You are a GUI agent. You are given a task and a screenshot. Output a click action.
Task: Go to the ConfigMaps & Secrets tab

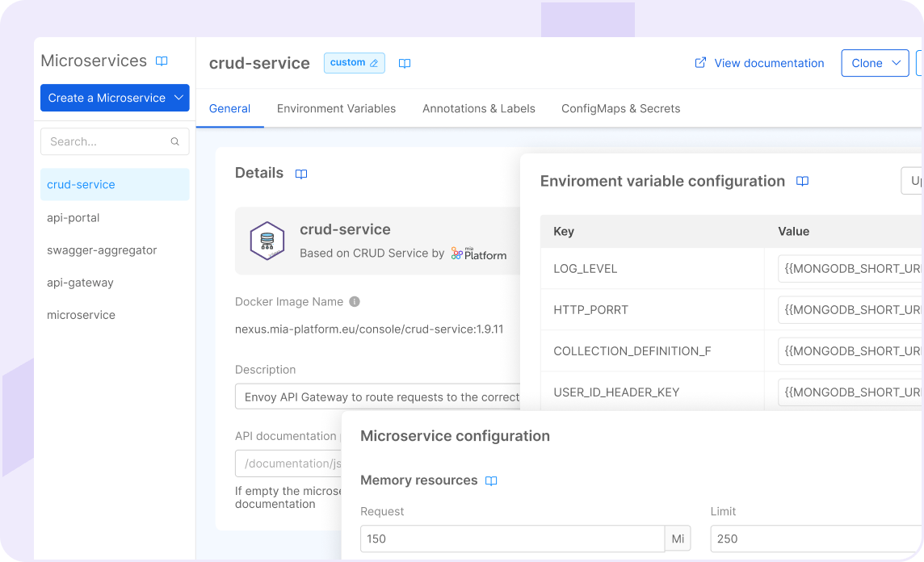(620, 108)
